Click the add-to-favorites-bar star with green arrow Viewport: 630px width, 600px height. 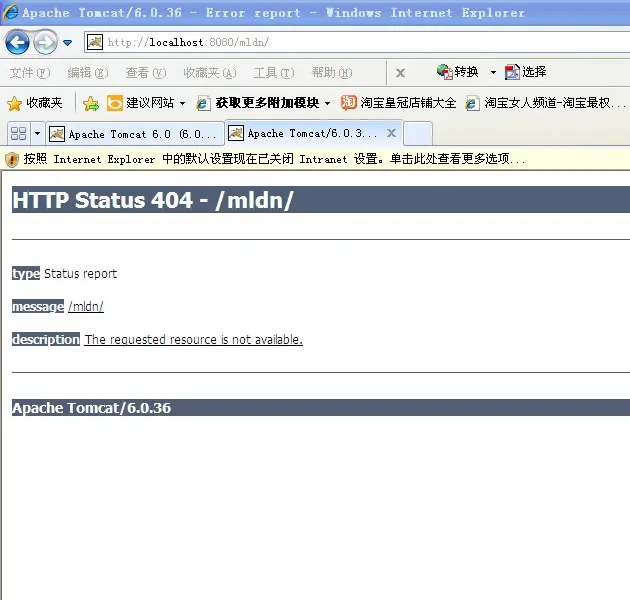(x=91, y=103)
